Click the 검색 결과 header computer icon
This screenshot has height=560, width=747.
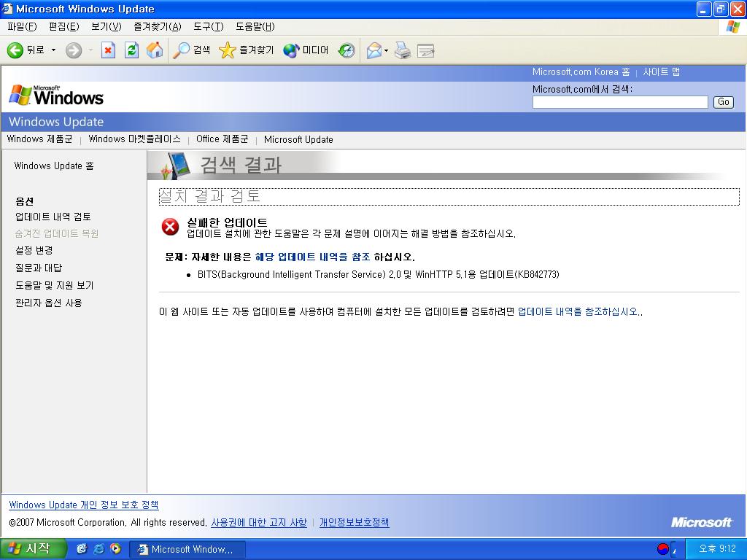click(x=175, y=166)
